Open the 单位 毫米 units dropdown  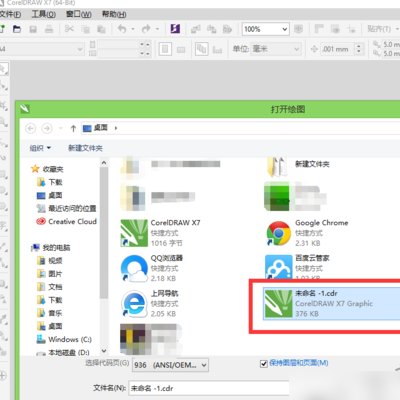pos(276,49)
